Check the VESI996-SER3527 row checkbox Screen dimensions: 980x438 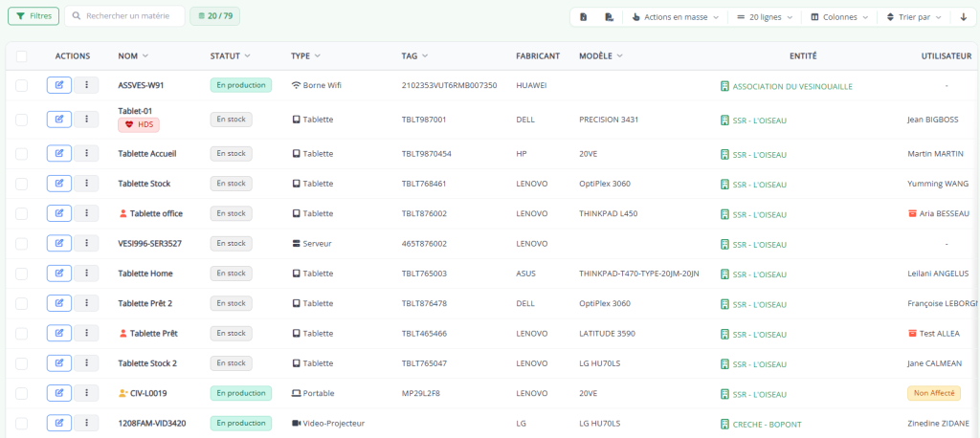click(x=22, y=244)
